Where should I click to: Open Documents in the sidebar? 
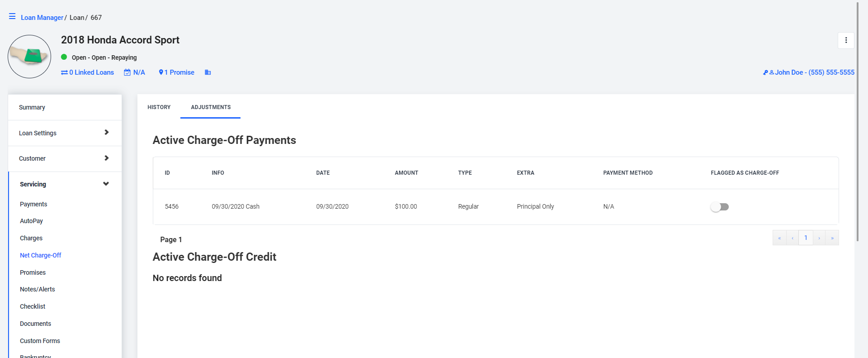(35, 324)
